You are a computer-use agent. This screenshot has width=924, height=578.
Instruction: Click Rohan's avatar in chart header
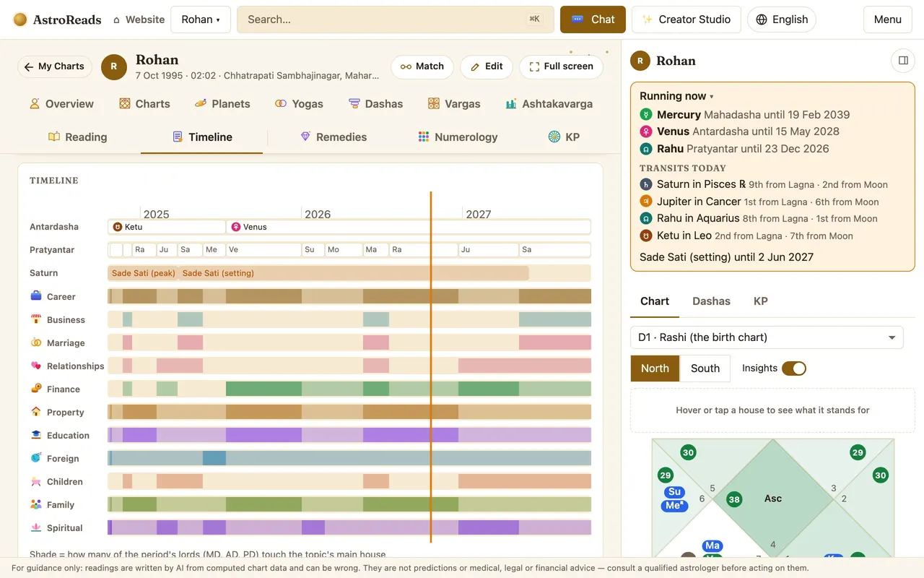tap(113, 66)
